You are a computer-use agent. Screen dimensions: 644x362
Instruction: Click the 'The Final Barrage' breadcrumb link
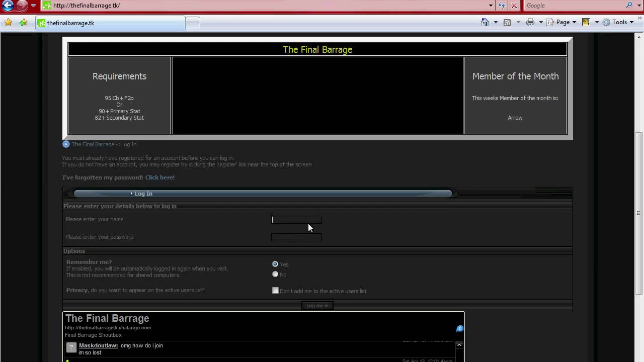tap(93, 144)
